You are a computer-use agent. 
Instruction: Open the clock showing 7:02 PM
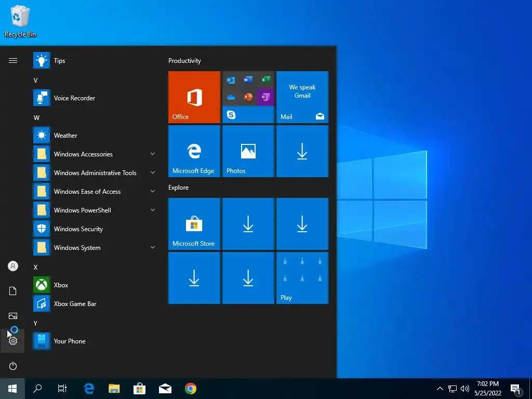488,389
